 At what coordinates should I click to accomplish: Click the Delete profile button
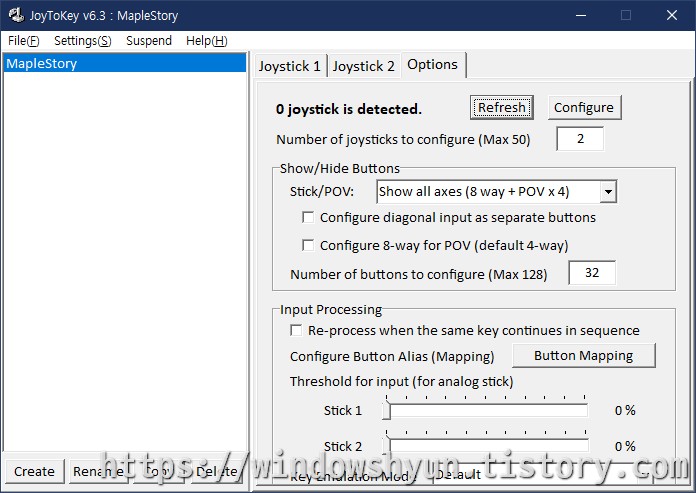[217, 471]
